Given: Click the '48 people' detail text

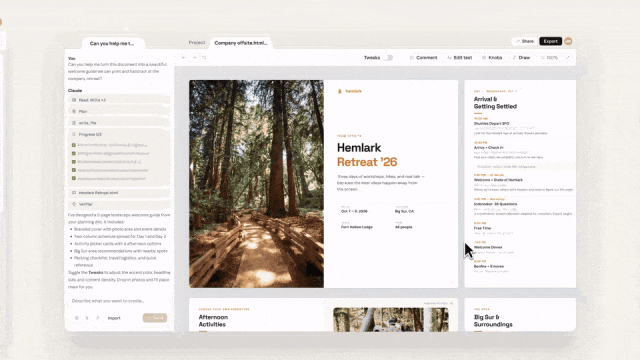Looking at the screenshot, I should click(x=403, y=227).
